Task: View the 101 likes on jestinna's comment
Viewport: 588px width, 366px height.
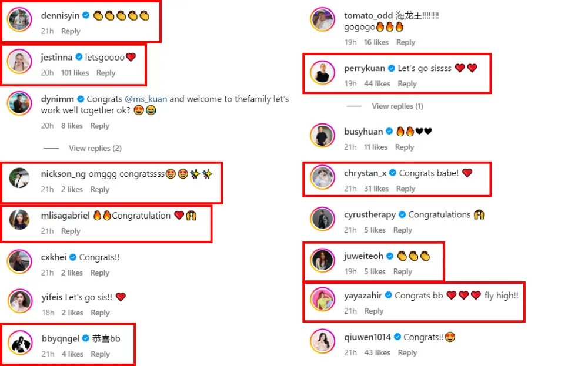Action: click(75, 73)
